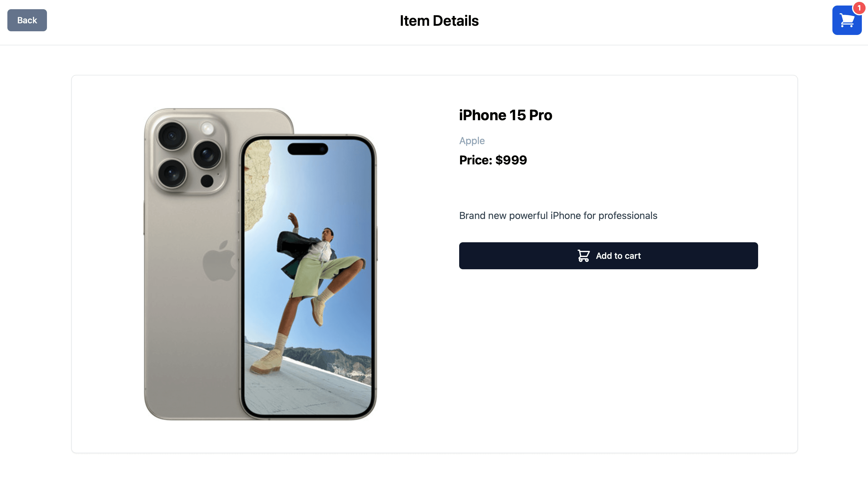
Task: Go back using the Back button
Action: pos(27,20)
